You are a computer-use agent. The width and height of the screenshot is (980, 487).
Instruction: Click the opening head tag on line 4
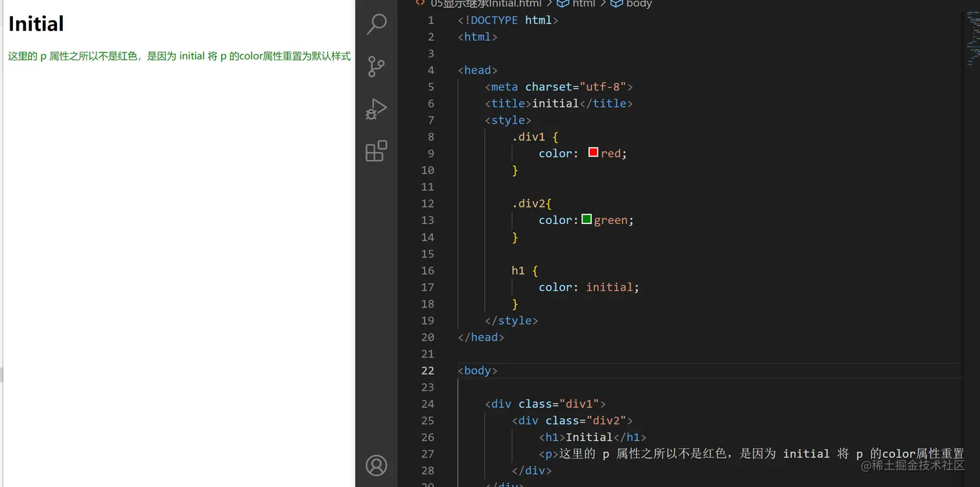click(478, 70)
